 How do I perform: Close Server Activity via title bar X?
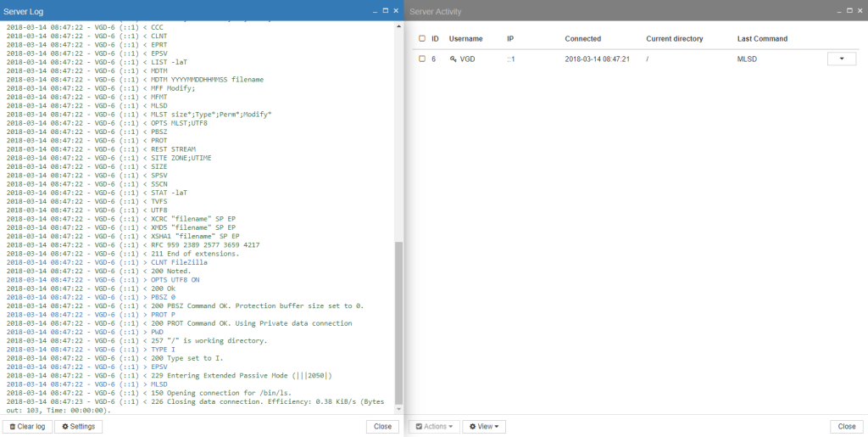point(860,10)
